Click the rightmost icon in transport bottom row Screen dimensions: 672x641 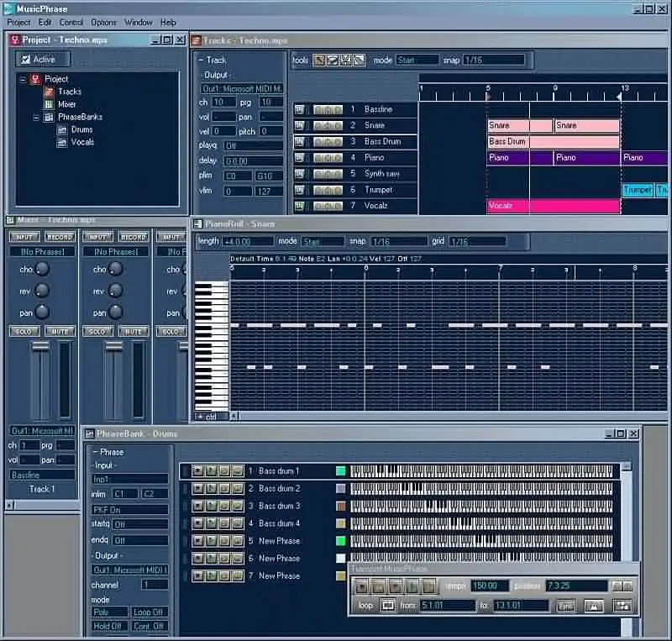pyautogui.click(x=622, y=606)
